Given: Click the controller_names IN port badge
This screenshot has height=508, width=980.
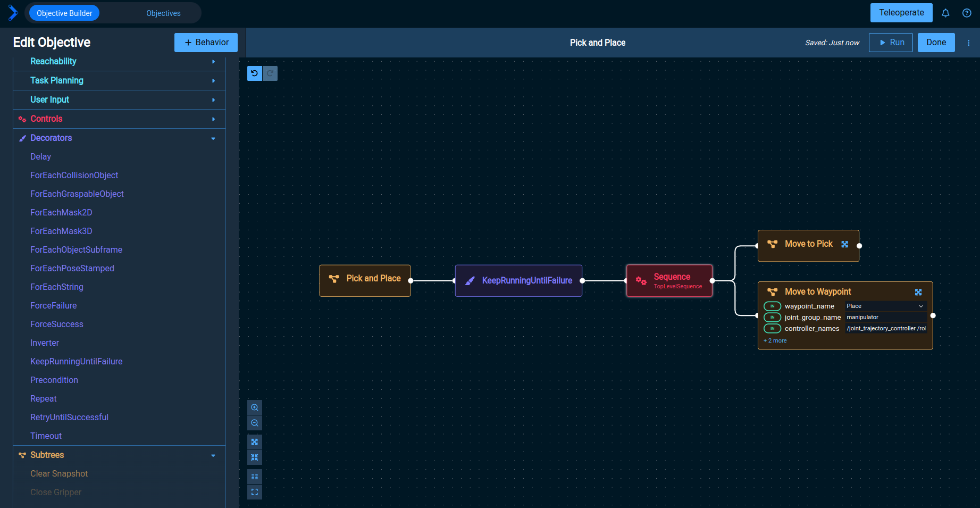Looking at the screenshot, I should (x=772, y=328).
